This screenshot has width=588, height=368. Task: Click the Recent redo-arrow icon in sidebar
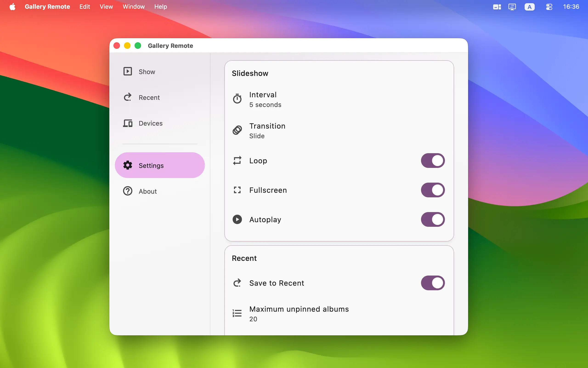[x=127, y=97]
